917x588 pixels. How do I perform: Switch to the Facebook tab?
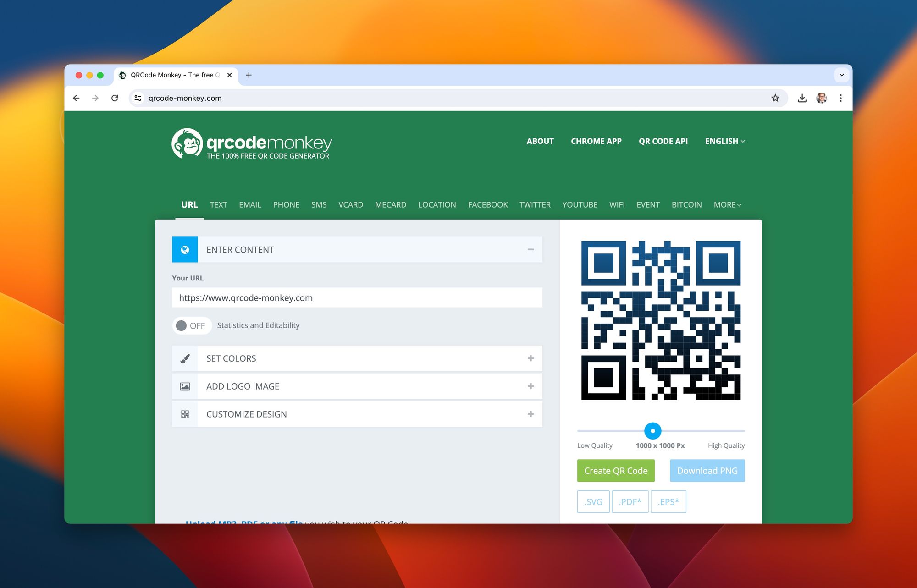488,205
